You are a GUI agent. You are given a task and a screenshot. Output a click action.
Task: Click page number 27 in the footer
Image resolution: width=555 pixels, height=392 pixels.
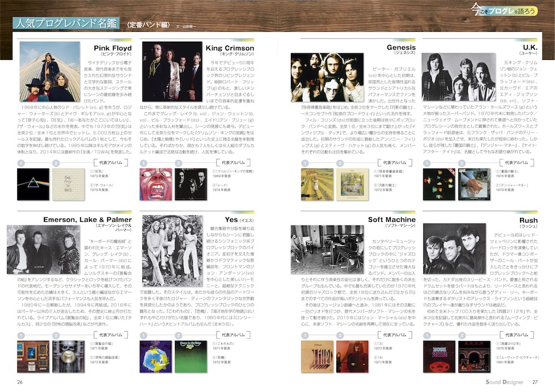(535, 382)
